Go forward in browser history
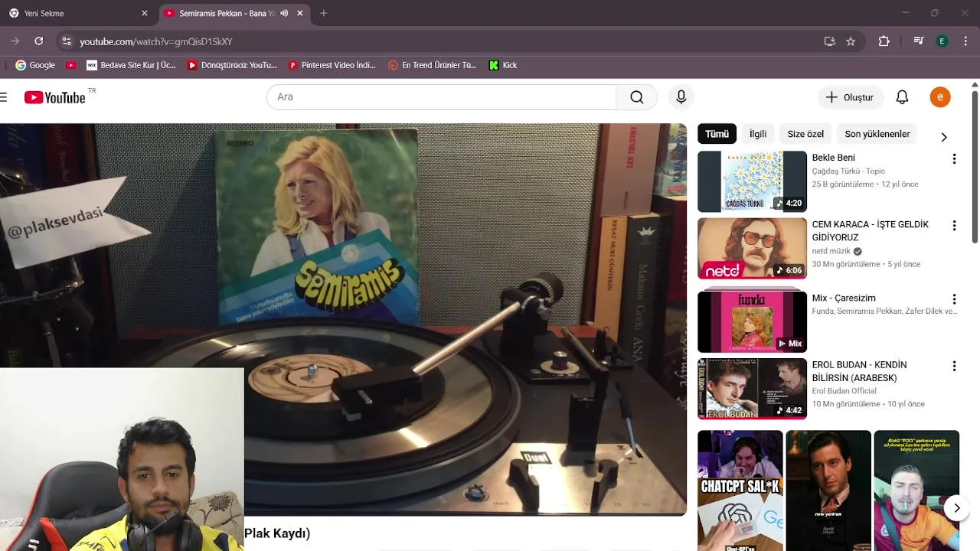This screenshot has width=980, height=551. pos(15,41)
